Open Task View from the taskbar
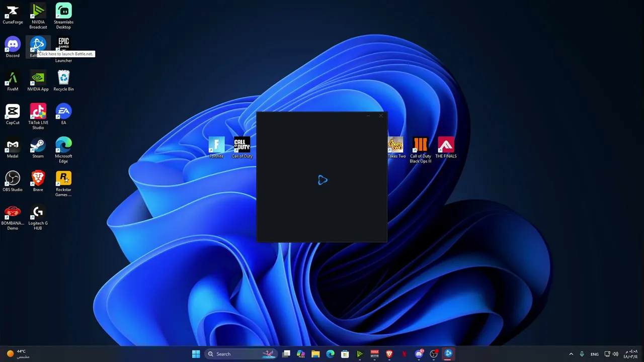644x362 pixels. click(x=286, y=354)
